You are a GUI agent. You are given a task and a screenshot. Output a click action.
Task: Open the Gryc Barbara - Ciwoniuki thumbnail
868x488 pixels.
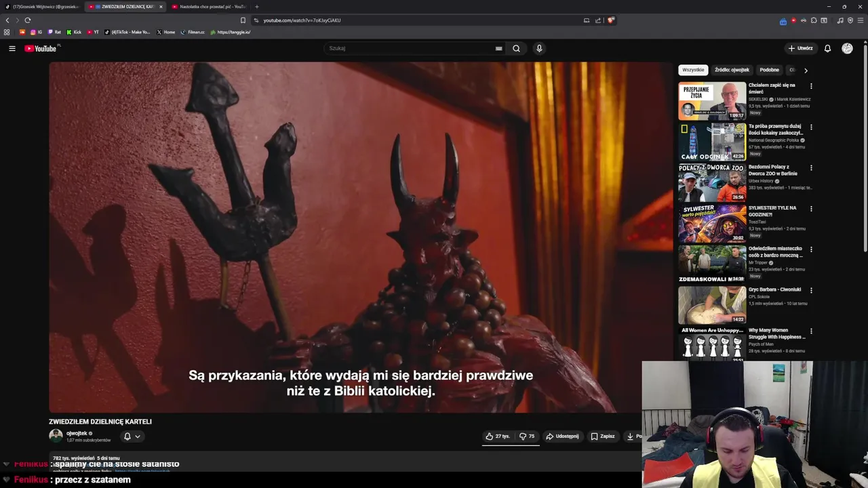(712, 305)
